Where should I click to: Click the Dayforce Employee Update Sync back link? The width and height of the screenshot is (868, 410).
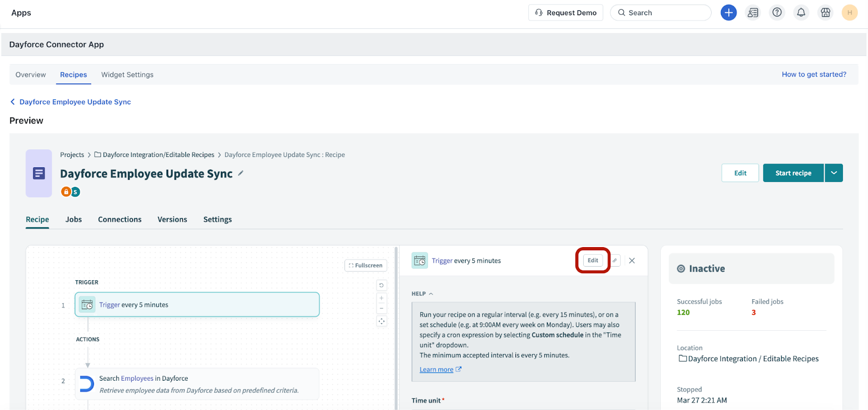(75, 102)
